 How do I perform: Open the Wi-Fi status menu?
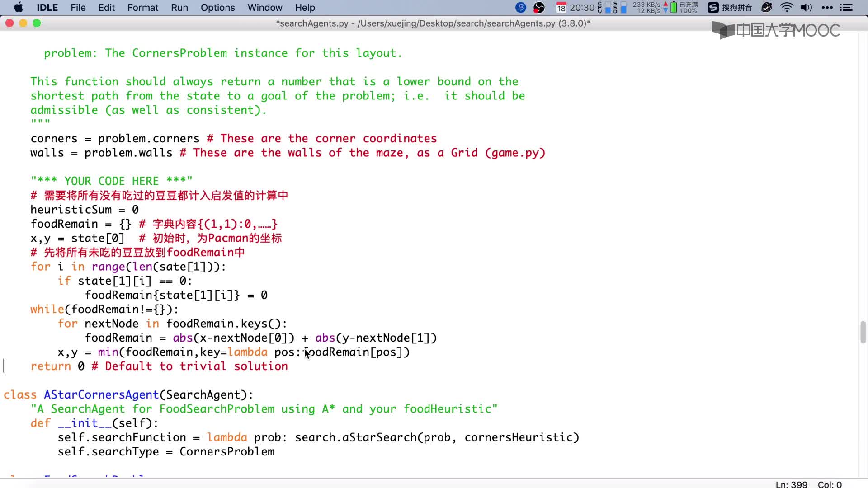pyautogui.click(x=787, y=8)
